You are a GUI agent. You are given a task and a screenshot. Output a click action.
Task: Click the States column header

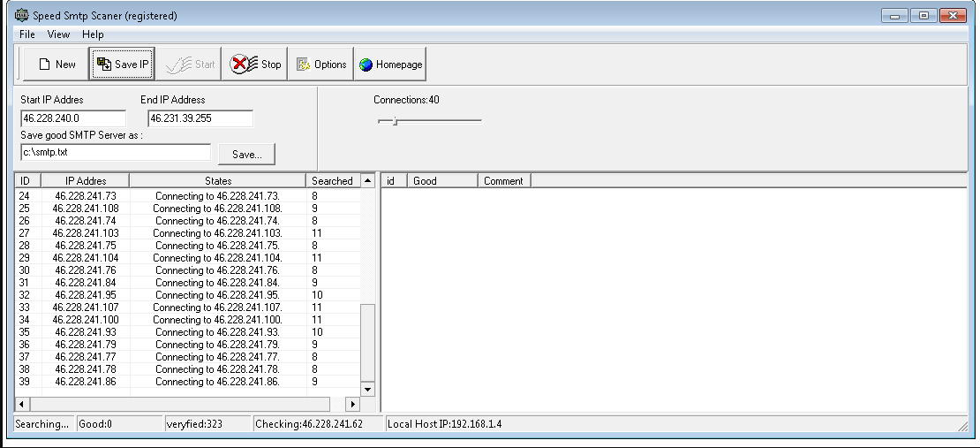217,181
